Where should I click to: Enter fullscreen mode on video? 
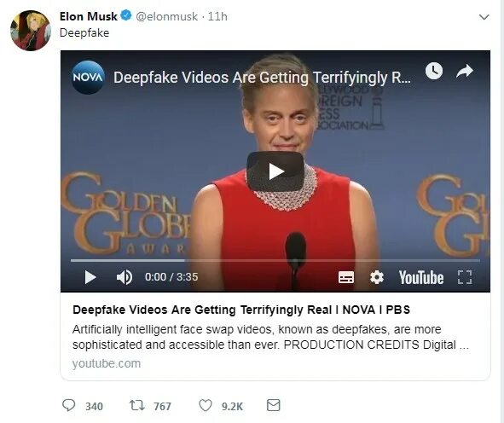(x=465, y=277)
